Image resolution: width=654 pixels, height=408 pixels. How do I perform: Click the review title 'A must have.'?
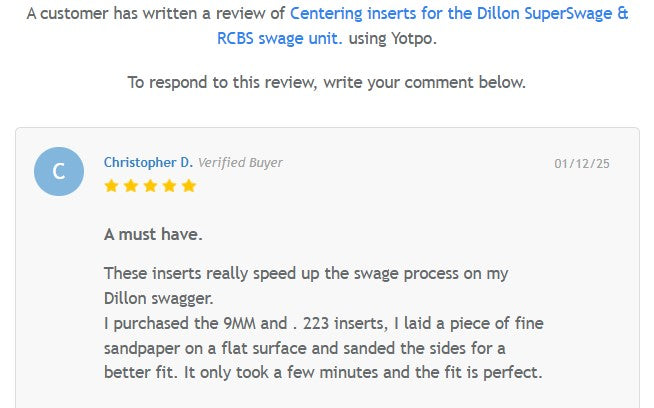tap(153, 235)
